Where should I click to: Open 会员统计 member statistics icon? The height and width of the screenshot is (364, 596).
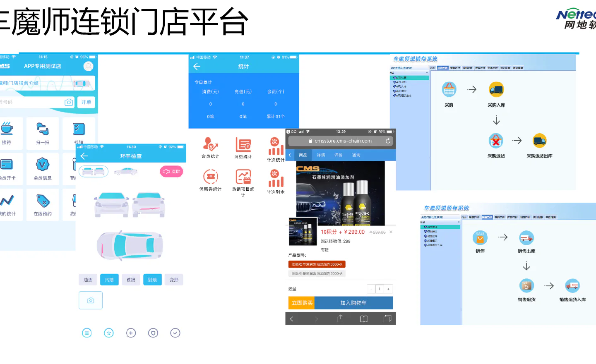tap(210, 144)
